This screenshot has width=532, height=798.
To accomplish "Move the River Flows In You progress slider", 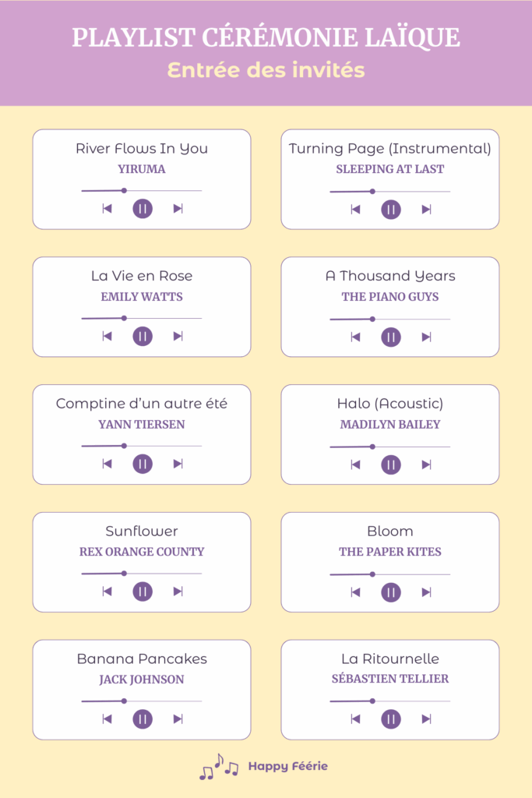I will click(124, 190).
